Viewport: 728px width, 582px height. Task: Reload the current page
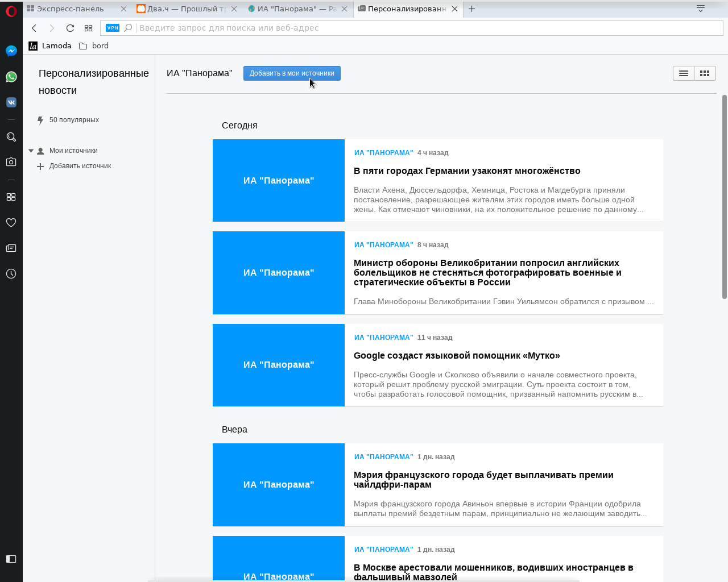tap(70, 28)
